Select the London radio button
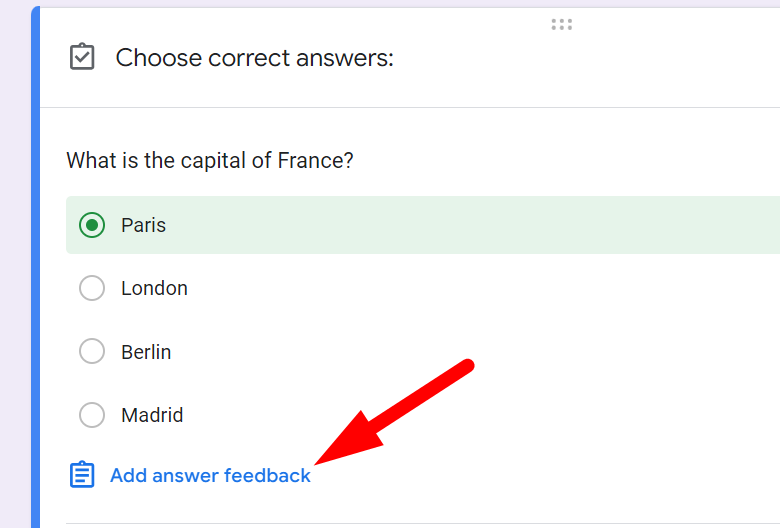The image size is (780, 528). click(x=92, y=288)
